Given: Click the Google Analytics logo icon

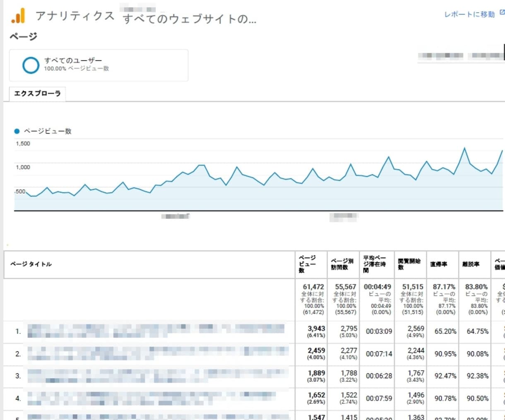Looking at the screenshot, I should pos(18,16).
